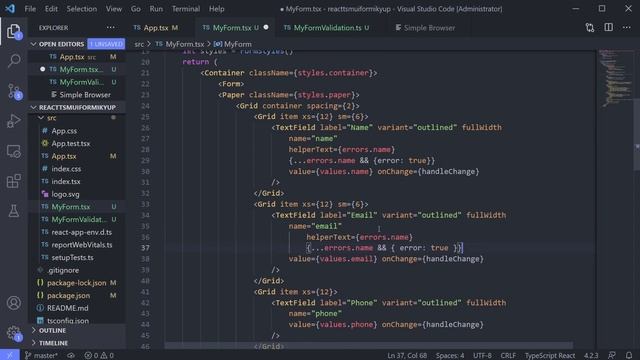Click the Open Changes compare icon
640x360 pixels.
[x=590, y=28]
